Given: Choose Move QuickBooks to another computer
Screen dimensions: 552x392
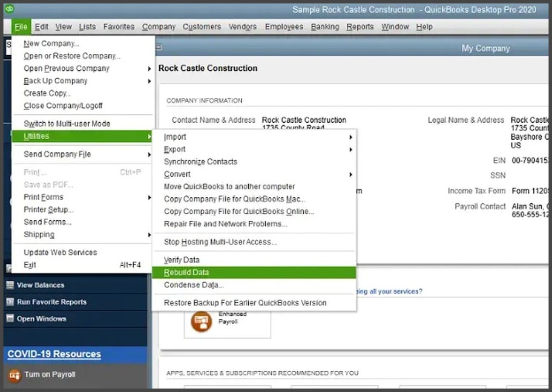Looking at the screenshot, I should coord(254,186).
